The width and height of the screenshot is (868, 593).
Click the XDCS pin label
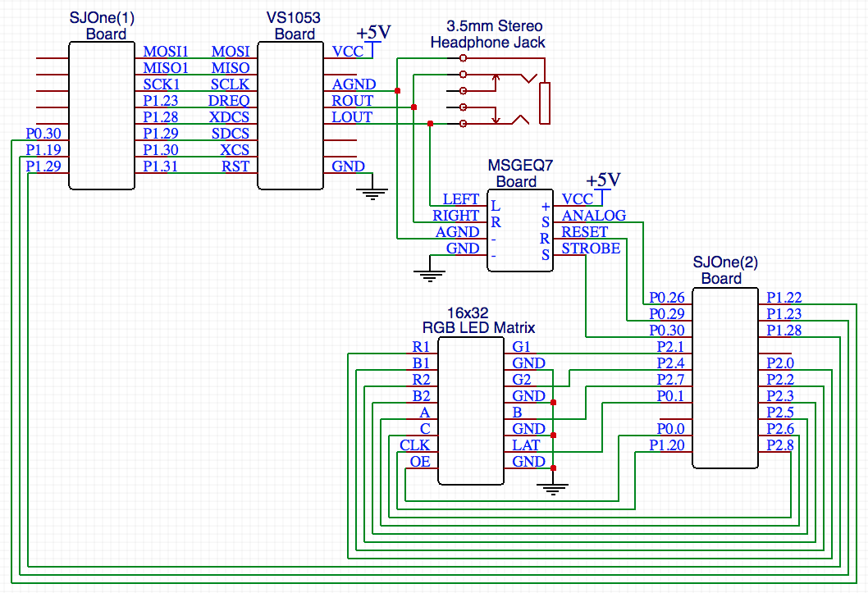(229, 117)
